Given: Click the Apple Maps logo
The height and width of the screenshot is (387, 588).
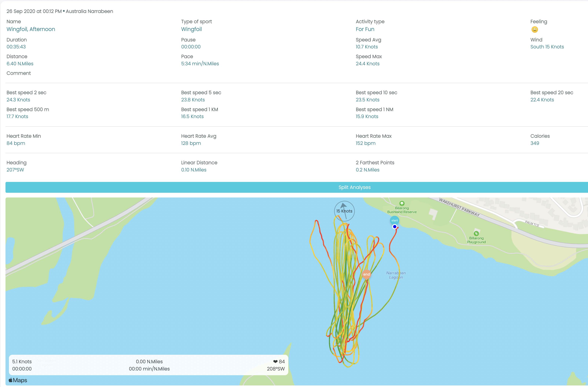Looking at the screenshot, I should click(18, 380).
